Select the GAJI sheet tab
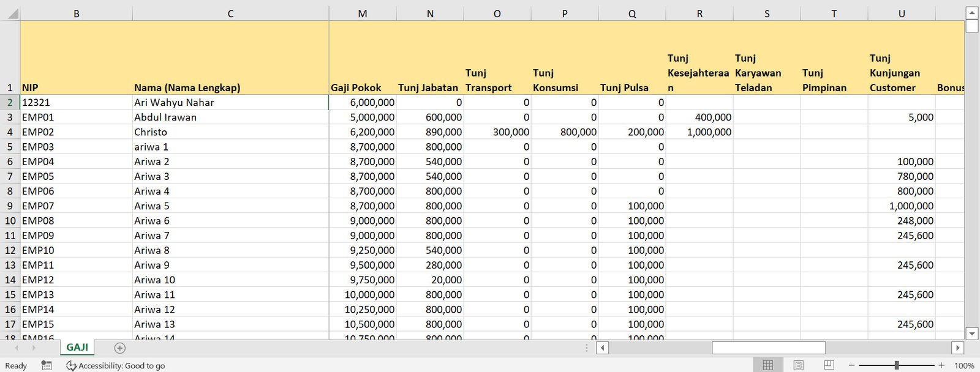 coord(77,348)
